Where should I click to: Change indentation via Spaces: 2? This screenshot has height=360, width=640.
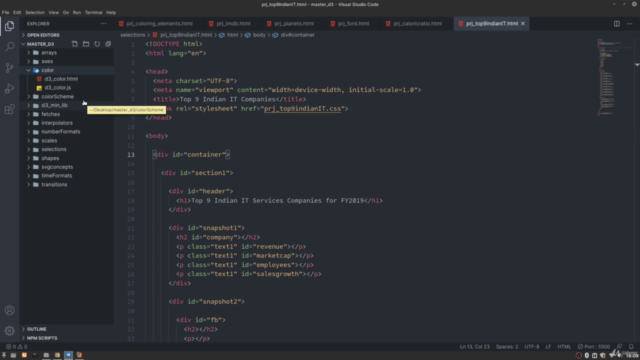[507, 347]
